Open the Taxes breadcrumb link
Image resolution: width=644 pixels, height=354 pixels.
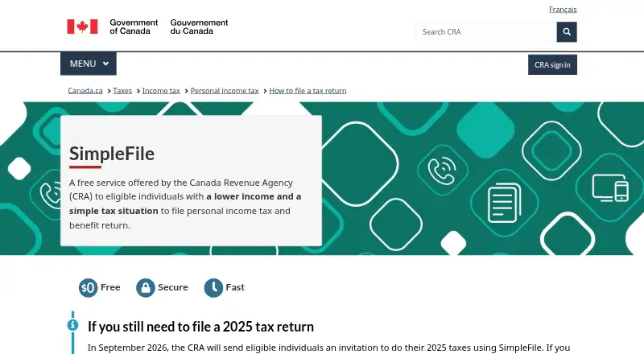[122, 91]
